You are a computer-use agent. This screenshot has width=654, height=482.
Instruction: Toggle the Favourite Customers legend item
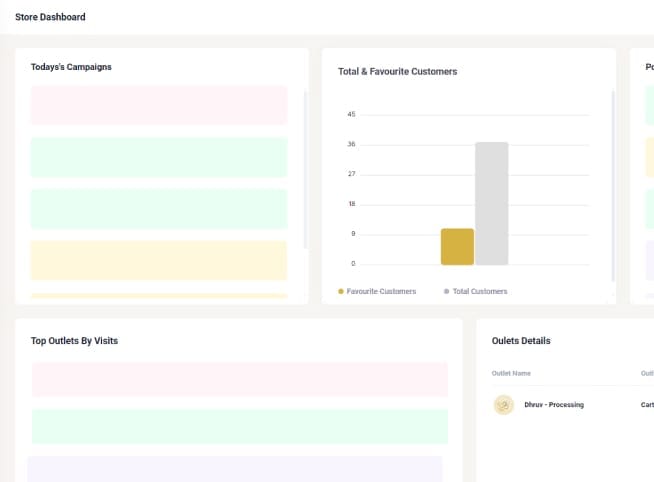(x=377, y=291)
